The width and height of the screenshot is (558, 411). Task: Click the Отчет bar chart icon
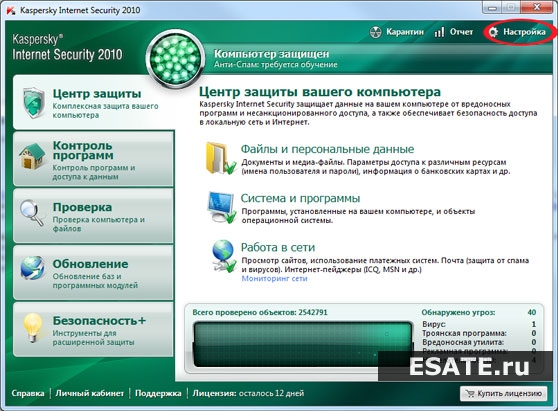tap(439, 32)
